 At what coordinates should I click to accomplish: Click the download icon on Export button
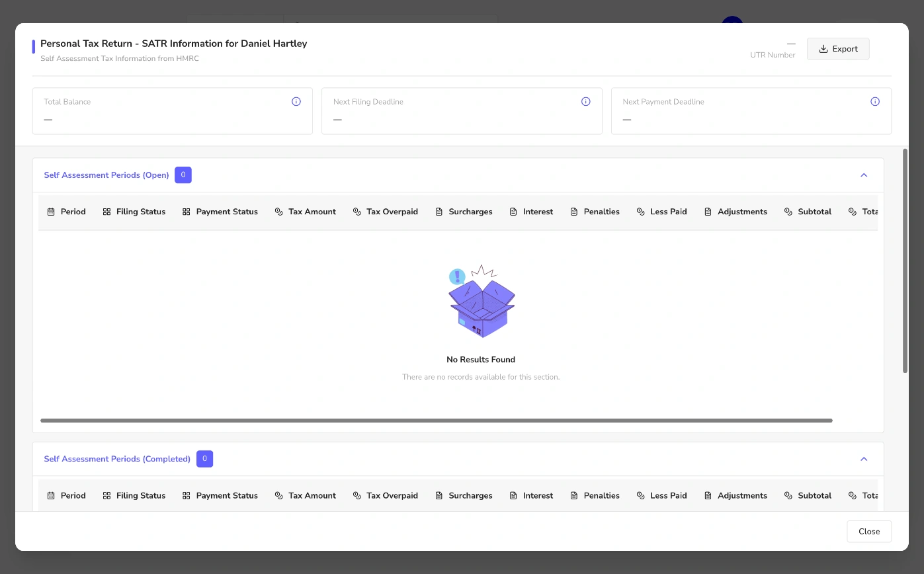pos(823,49)
